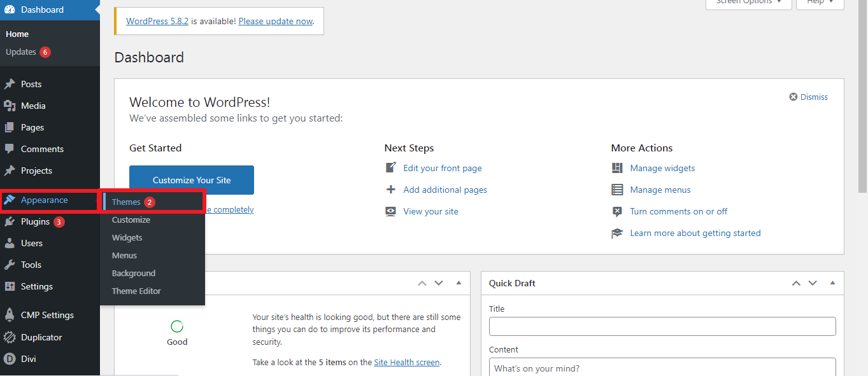This screenshot has width=868, height=376.
Task: Go to Updates in sidebar
Action: (x=21, y=52)
